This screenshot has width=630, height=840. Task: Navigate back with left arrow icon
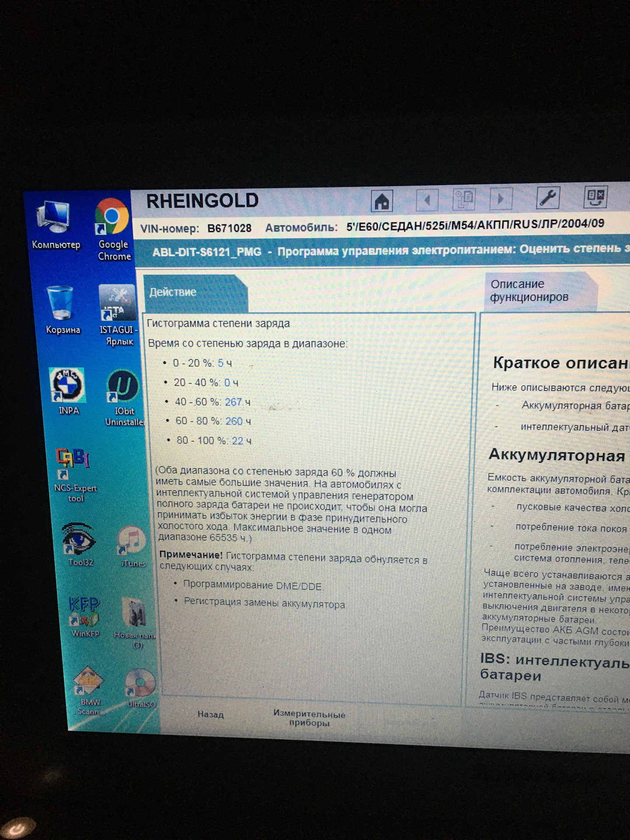tap(427, 200)
